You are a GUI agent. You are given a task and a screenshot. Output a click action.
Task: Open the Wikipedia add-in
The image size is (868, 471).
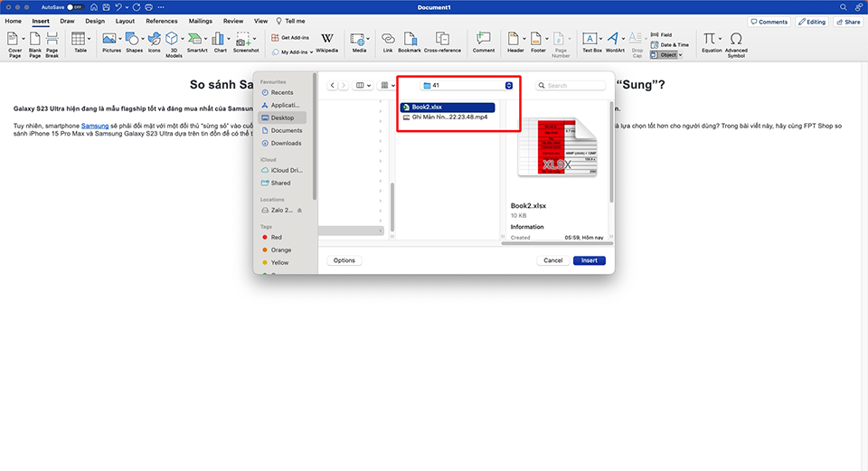pyautogui.click(x=327, y=42)
